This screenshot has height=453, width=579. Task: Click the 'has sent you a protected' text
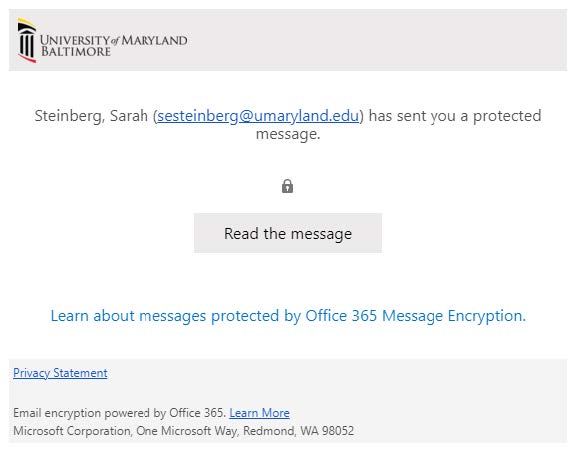[455, 116]
